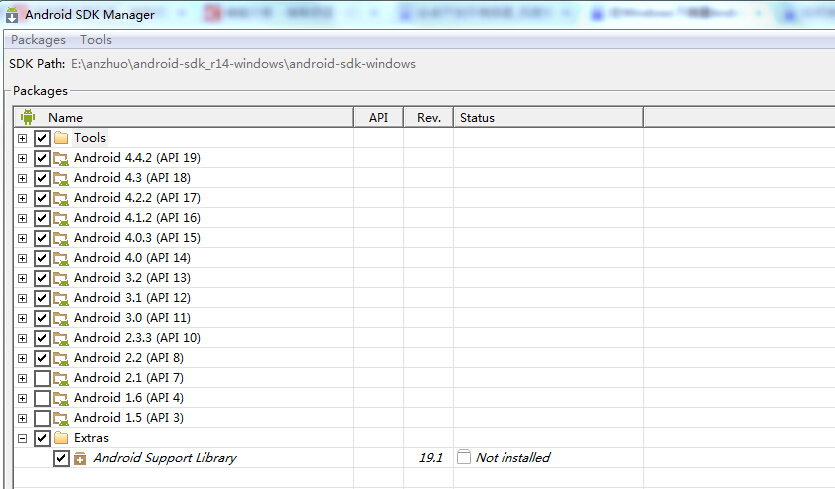Click the Android 4.0 (API 14) platform icon
This screenshot has height=489, width=835.
click(61, 258)
